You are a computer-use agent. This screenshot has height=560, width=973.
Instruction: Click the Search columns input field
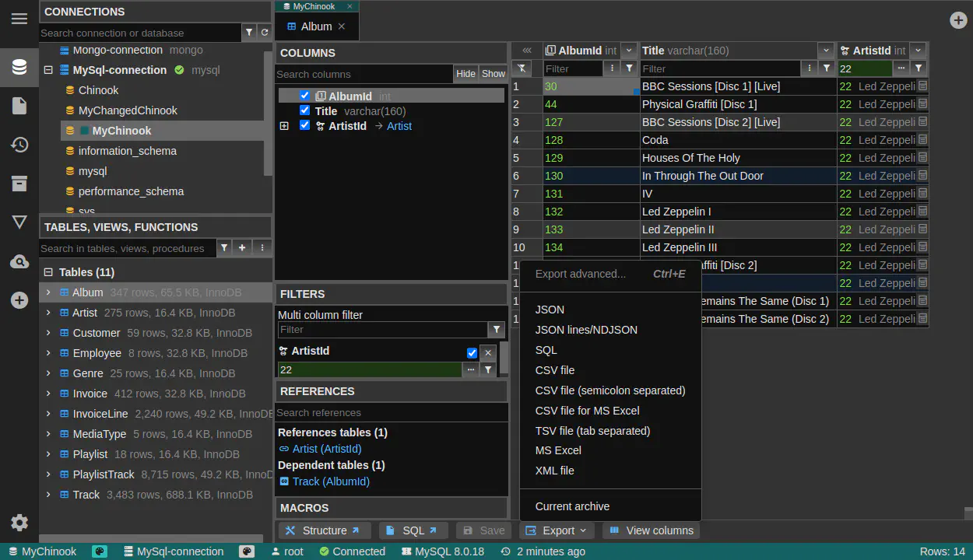point(364,74)
